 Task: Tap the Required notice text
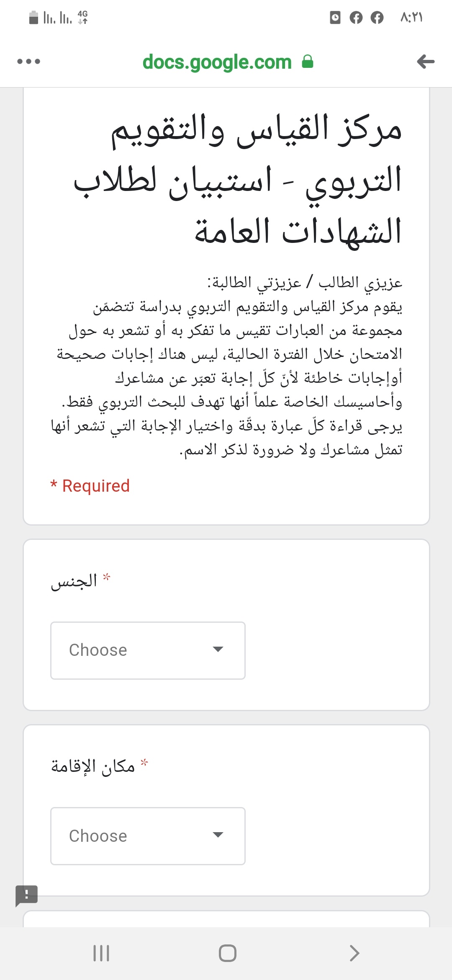click(90, 486)
